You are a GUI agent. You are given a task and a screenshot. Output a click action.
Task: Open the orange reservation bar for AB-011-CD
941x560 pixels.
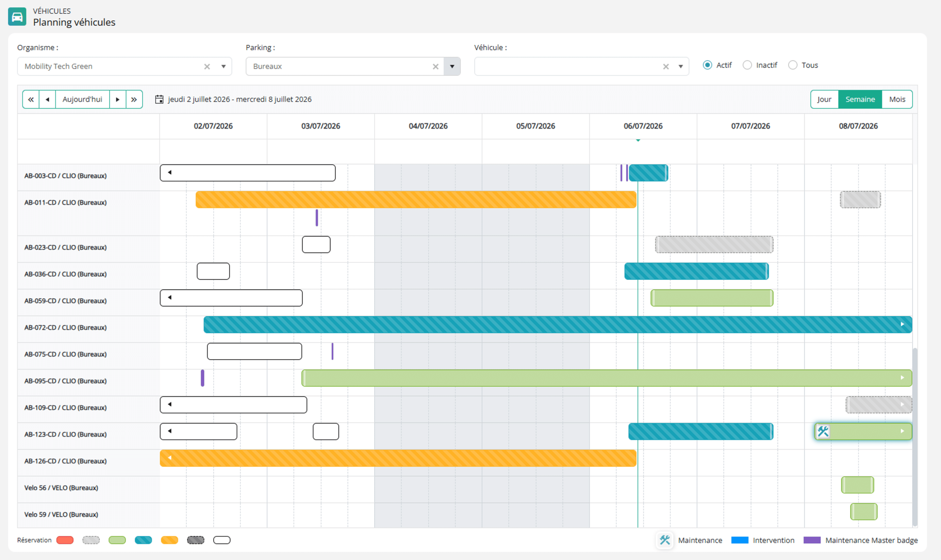(416, 200)
